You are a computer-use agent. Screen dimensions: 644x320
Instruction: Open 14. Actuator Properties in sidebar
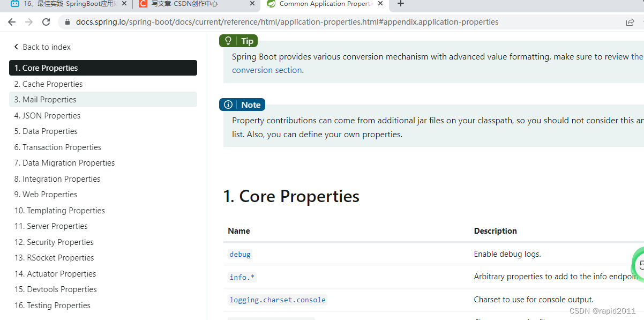tap(103, 274)
